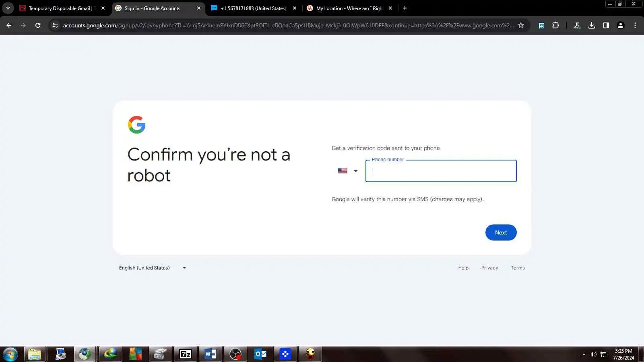View site information icon in address bar
The image size is (644, 362).
point(55,25)
